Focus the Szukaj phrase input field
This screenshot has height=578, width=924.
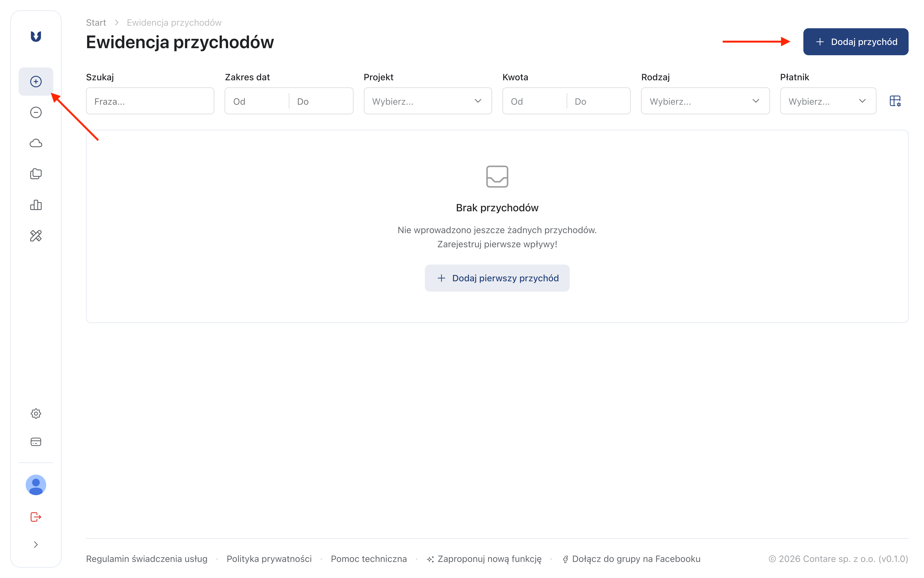click(150, 101)
